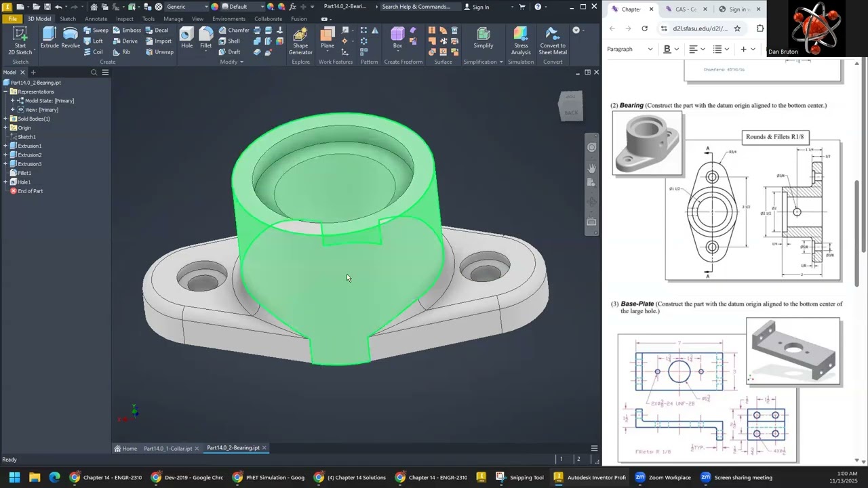Open the fx parameters icon
The width and height of the screenshot is (868, 488).
292,7
